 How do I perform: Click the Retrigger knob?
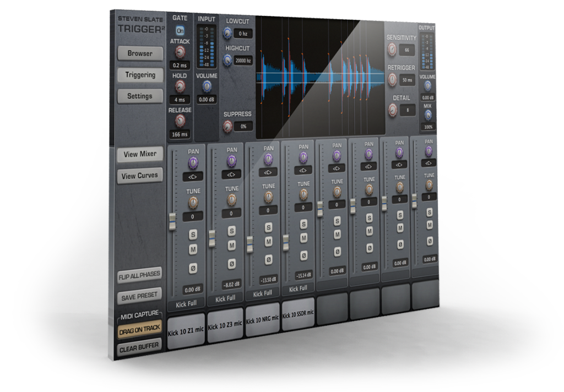pos(392,79)
